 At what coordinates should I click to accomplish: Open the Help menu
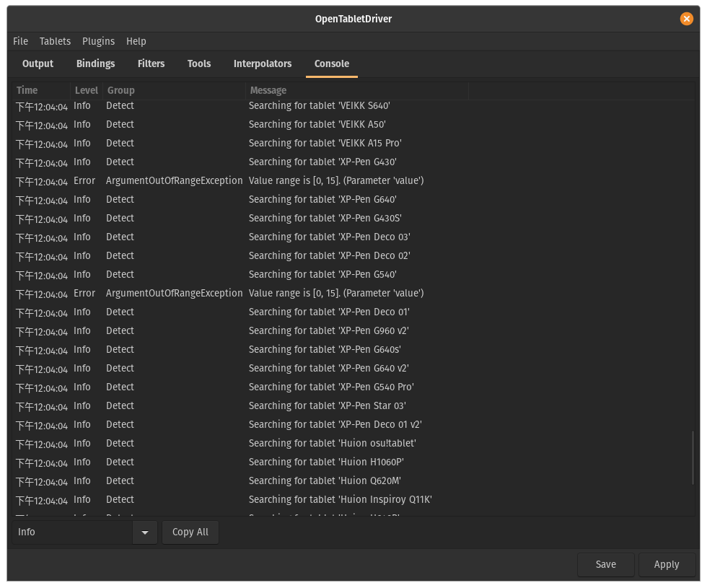click(136, 41)
